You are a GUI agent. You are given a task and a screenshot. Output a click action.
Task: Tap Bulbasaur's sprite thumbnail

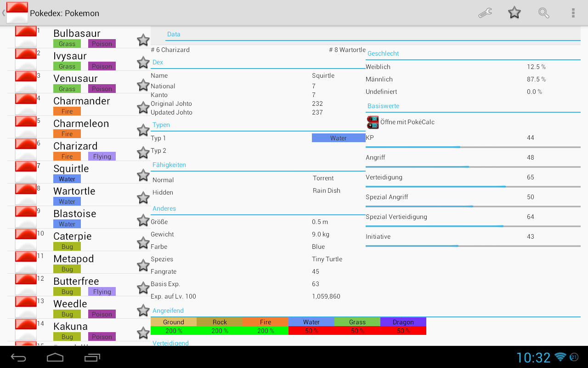26,37
